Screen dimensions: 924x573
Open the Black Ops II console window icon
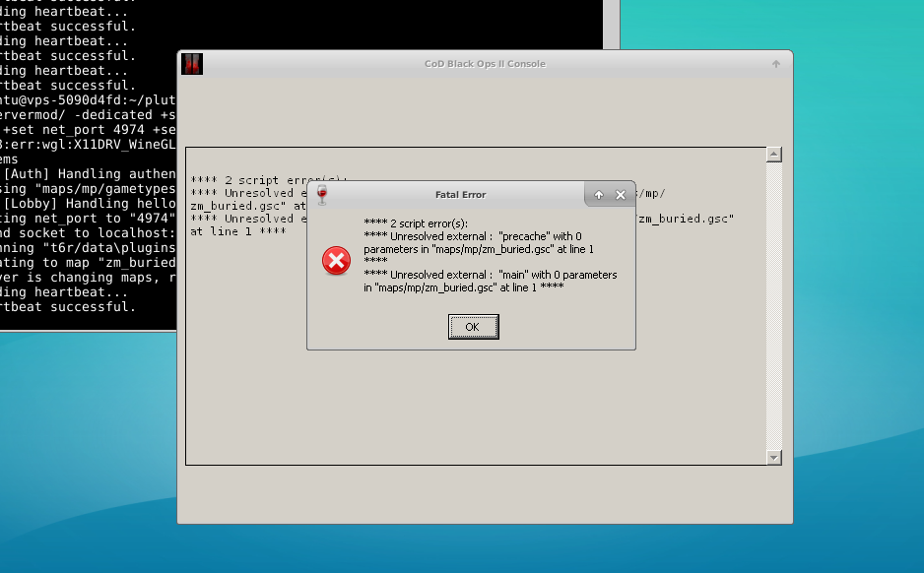(192, 64)
